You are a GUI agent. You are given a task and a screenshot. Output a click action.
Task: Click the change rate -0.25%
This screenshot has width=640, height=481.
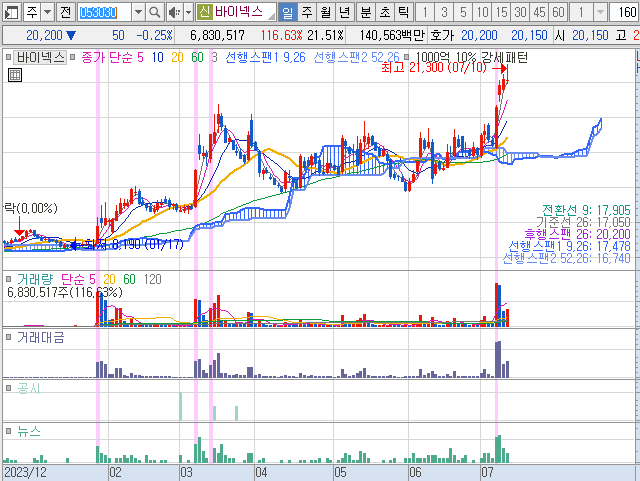click(154, 36)
